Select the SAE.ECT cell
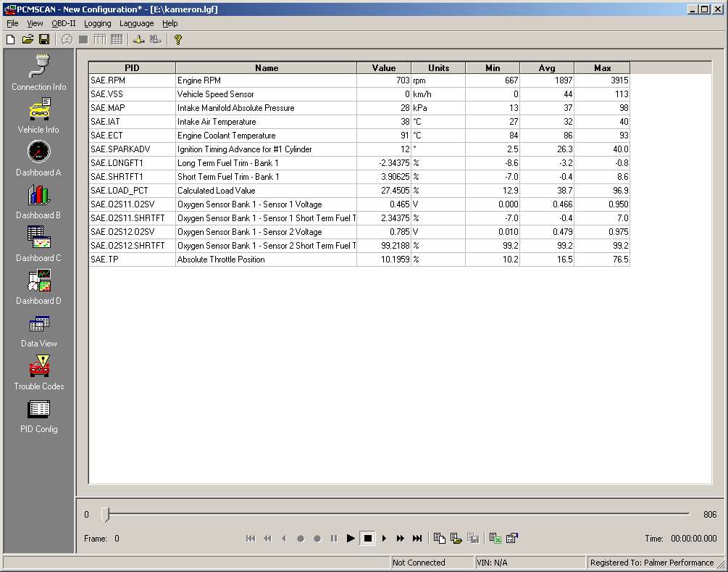Viewport: 728px width, 572px height. pyautogui.click(x=132, y=136)
